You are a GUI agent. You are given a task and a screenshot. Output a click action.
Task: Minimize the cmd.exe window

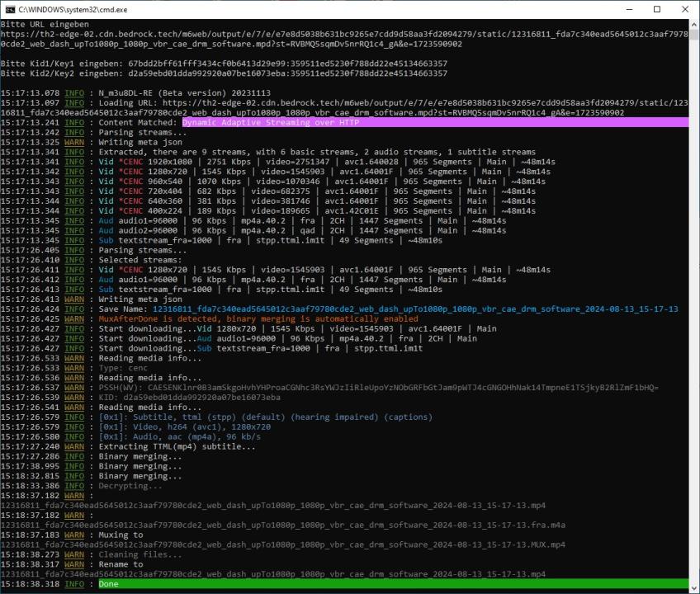(x=620, y=9)
